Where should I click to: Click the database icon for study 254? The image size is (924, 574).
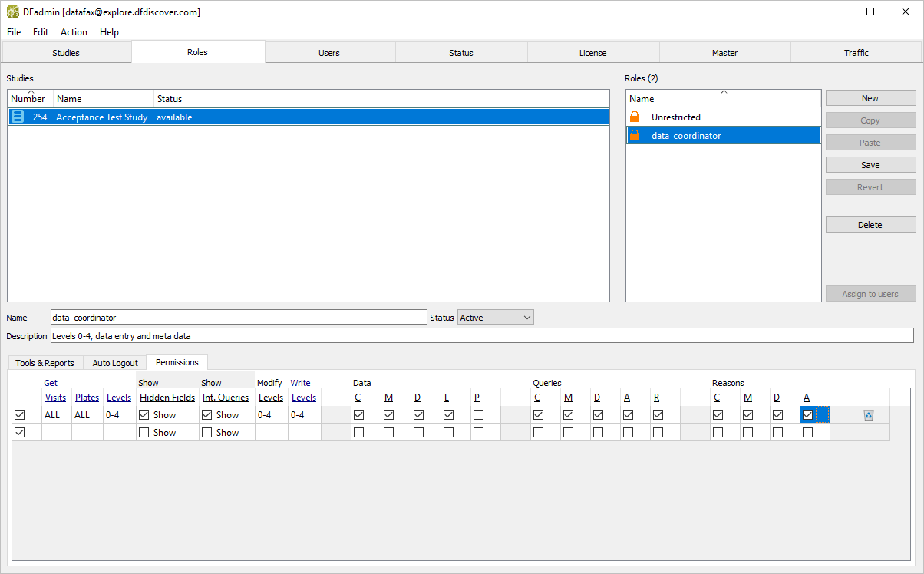click(x=18, y=117)
